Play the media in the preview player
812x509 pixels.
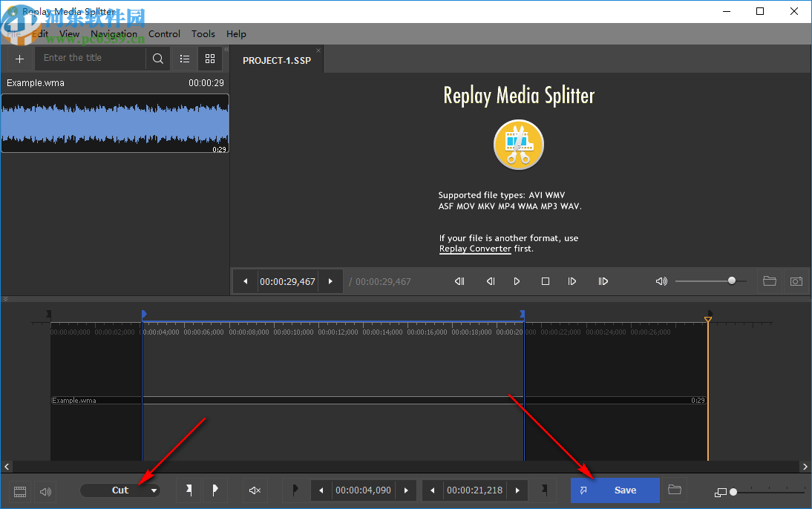516,281
